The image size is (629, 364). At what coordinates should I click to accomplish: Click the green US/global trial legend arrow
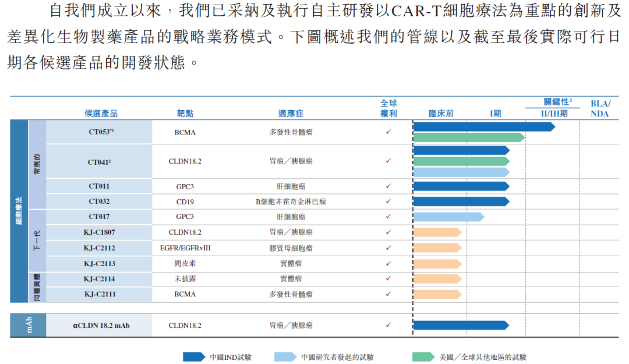point(423,356)
